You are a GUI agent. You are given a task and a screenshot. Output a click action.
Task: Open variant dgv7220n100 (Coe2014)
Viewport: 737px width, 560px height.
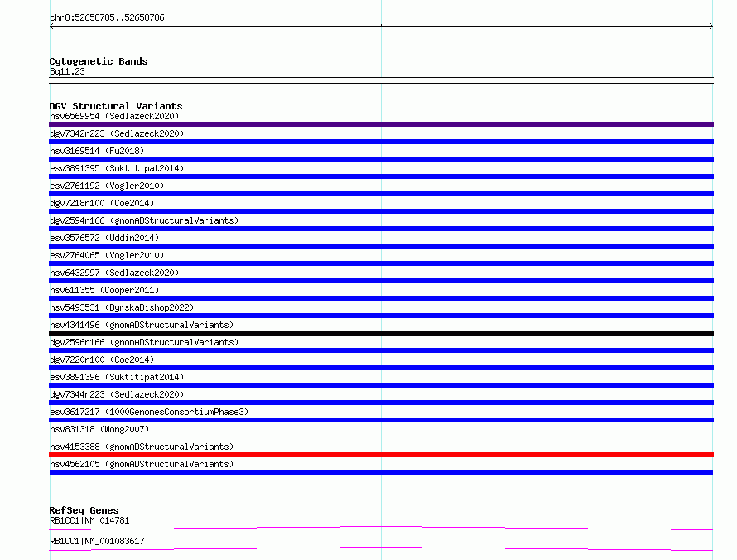pyautogui.click(x=102, y=360)
